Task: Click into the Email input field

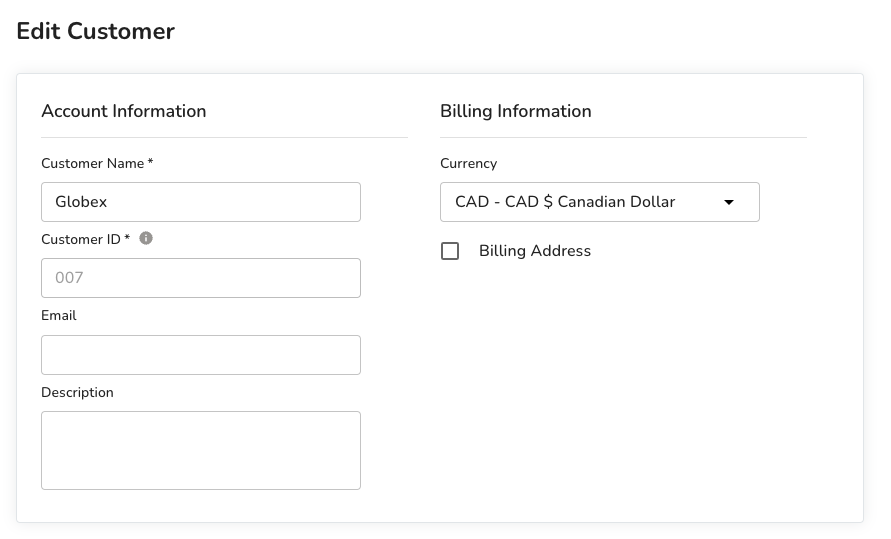Action: (x=200, y=355)
